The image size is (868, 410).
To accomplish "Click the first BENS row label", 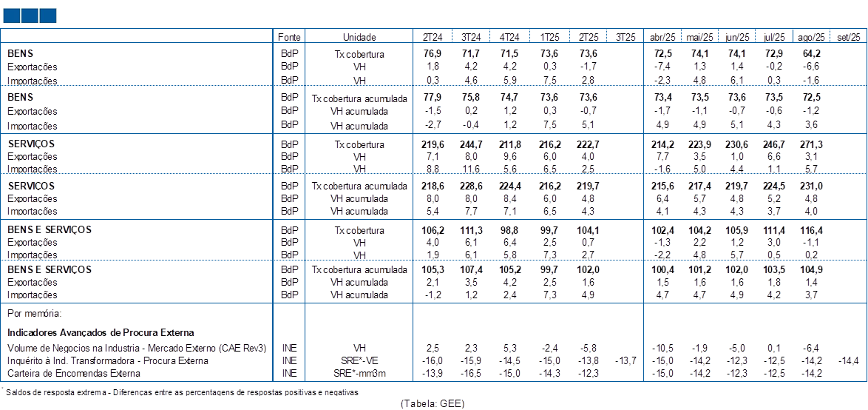I will coord(20,54).
